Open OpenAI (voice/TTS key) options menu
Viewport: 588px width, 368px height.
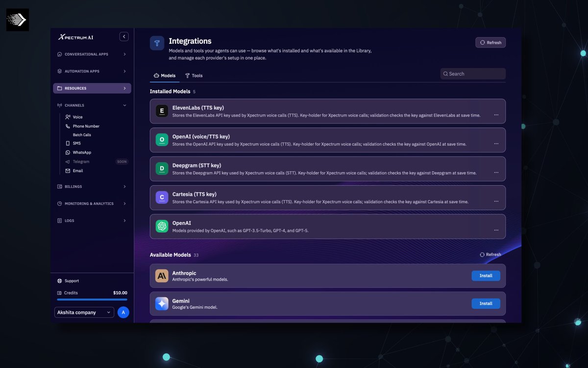[x=496, y=144]
